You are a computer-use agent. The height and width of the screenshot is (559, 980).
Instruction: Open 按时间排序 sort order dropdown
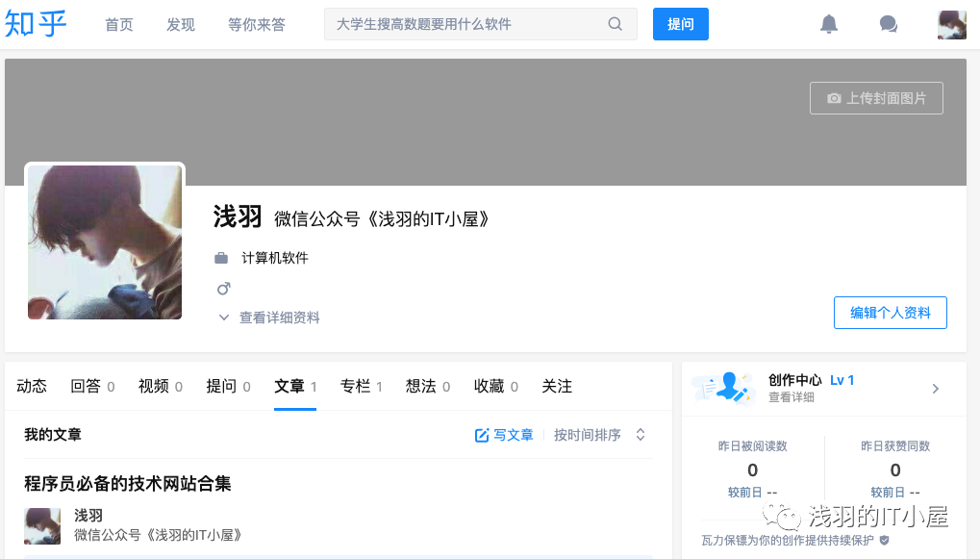(599, 435)
